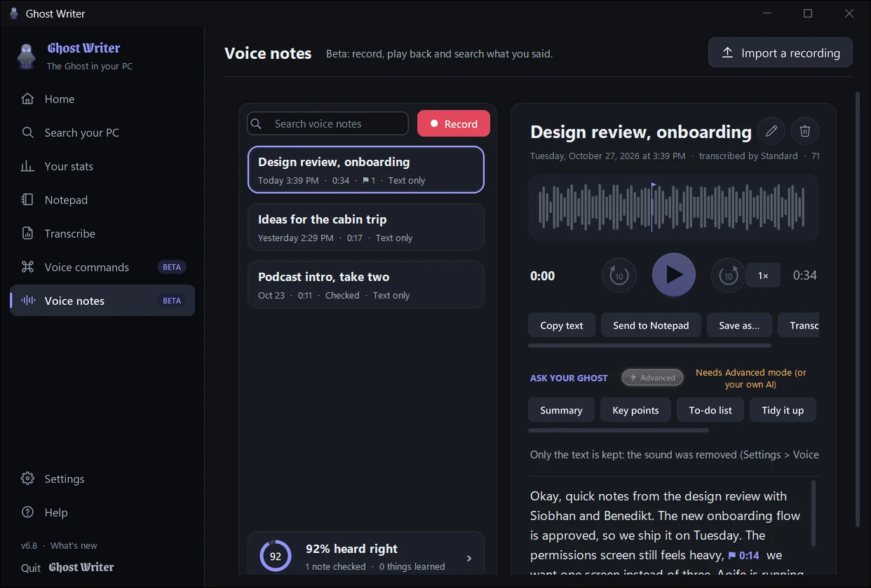Click the Voice notes waveform icon
The width and height of the screenshot is (871, 588).
point(28,301)
